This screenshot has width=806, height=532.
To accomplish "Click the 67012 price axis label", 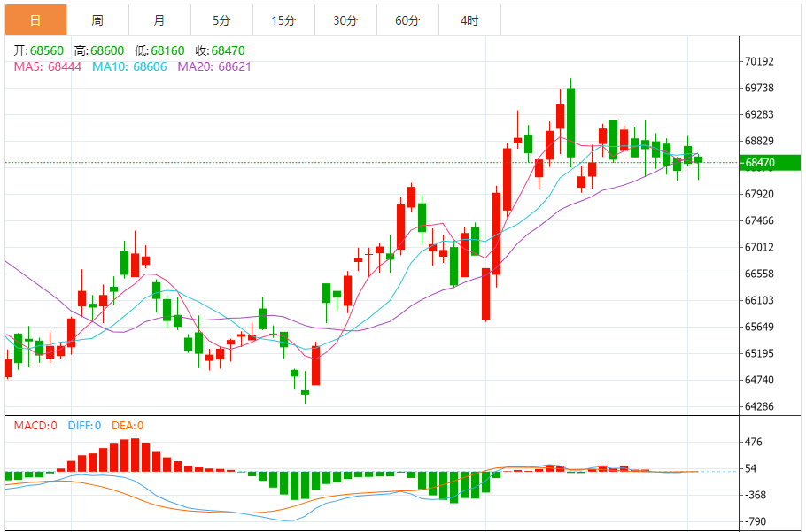I will tap(759, 248).
